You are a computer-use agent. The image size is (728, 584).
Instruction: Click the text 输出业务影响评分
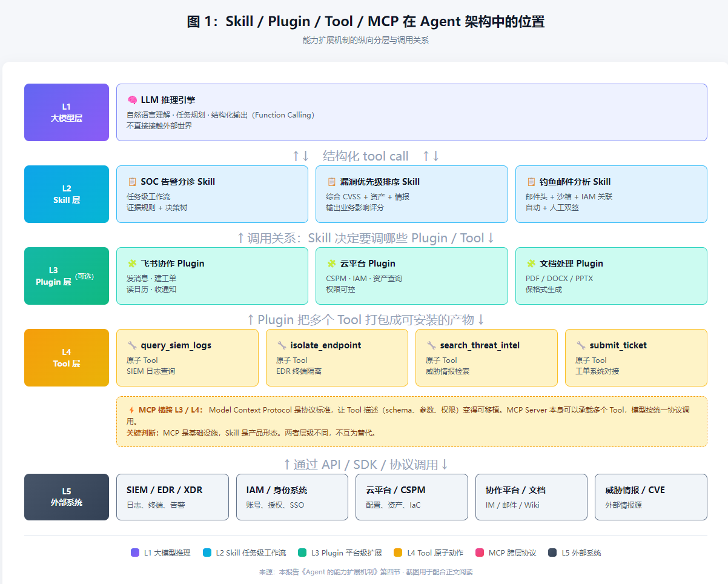tap(355, 208)
